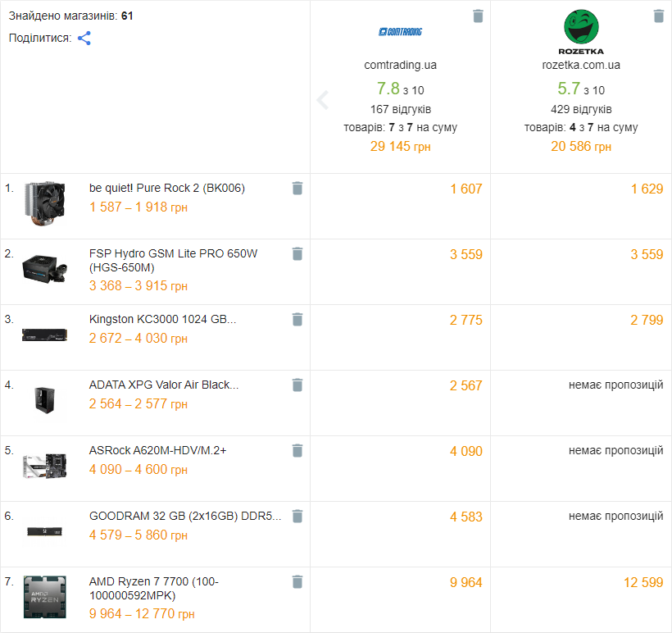The width and height of the screenshot is (672, 633).
Task: Click comtrading price 4 583 for GOODRAM memory
Action: tap(465, 517)
